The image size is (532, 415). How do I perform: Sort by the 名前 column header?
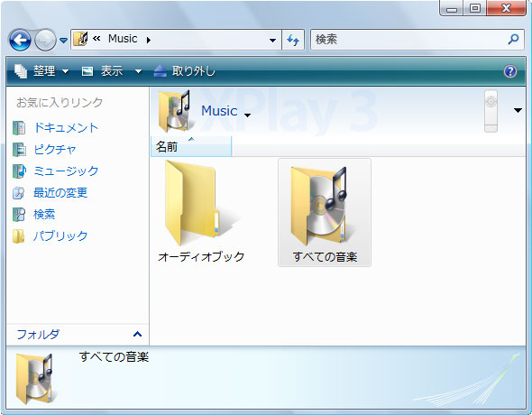click(x=191, y=146)
